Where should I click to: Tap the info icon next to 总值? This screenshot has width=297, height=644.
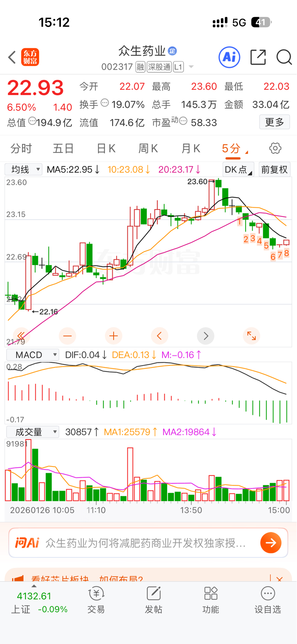pyautogui.click(x=32, y=121)
